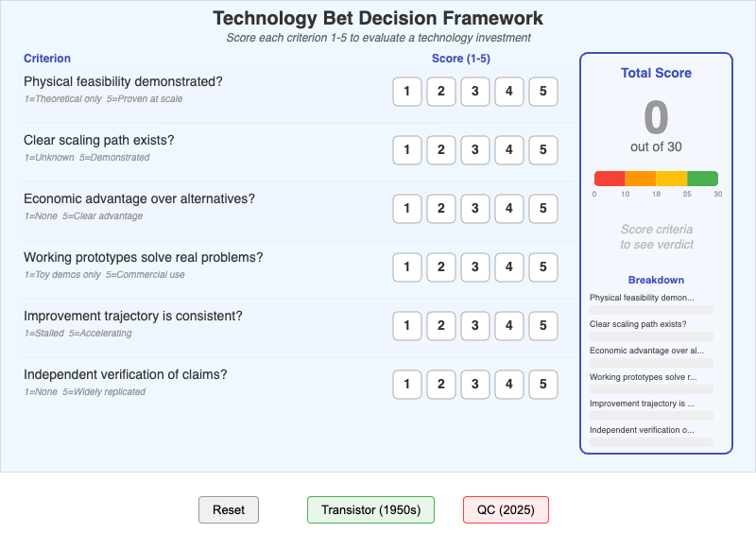The height and width of the screenshot is (550, 756).
Task: Score 4 for independent verification of claims
Action: tap(509, 385)
